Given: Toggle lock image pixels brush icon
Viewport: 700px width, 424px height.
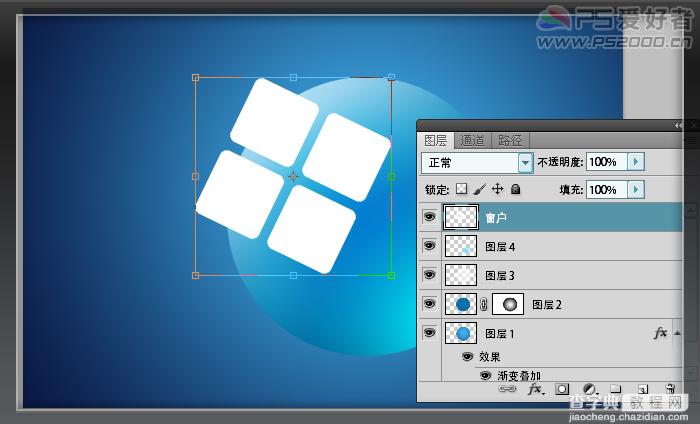Looking at the screenshot, I should click(479, 189).
